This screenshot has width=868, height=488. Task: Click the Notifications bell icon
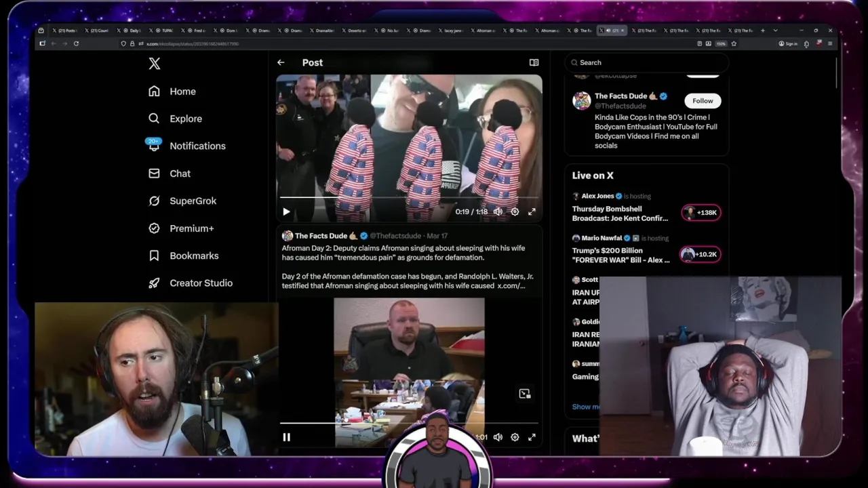tap(154, 146)
